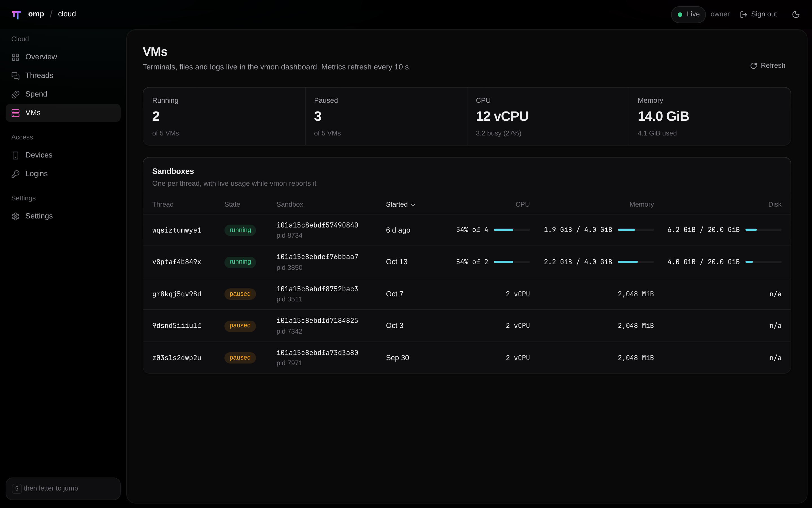Click 'Oct 13' started date
812x508 pixels.
tap(397, 262)
